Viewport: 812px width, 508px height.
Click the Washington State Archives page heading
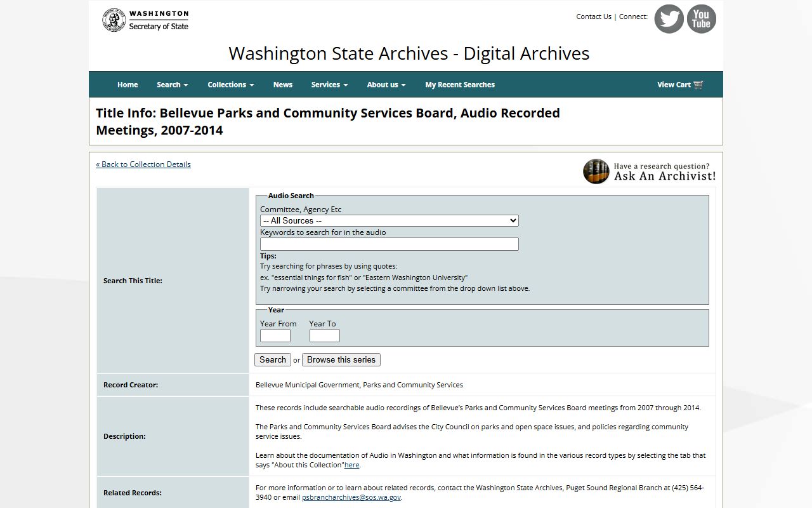(x=409, y=53)
